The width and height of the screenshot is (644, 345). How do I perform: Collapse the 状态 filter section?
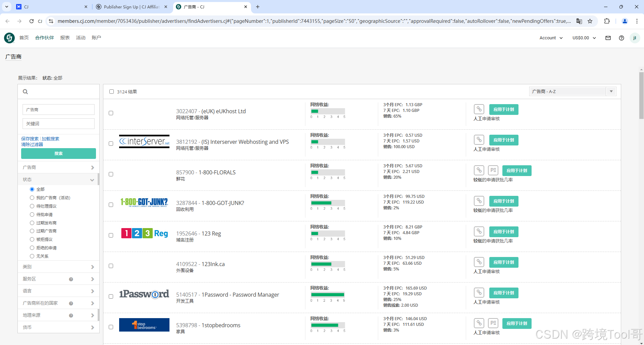click(x=58, y=179)
